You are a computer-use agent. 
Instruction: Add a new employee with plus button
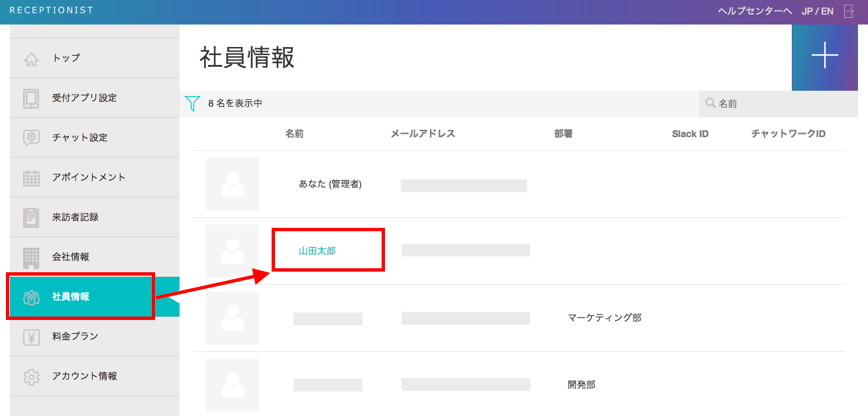[825, 56]
